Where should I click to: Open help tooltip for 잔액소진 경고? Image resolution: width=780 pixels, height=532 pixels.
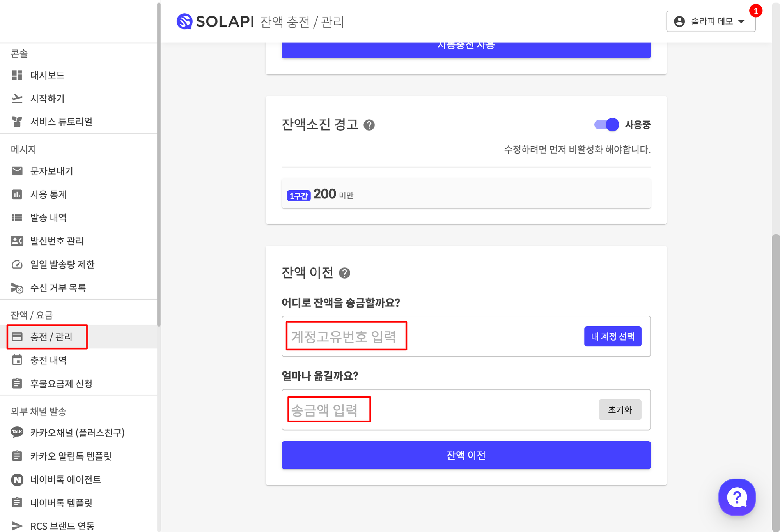click(369, 125)
